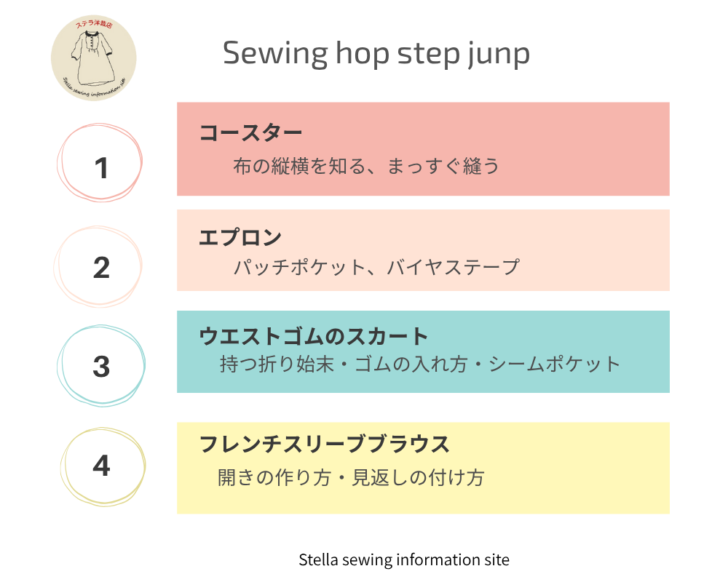Click the dress illustration in logo
The width and height of the screenshot is (728, 582).
tap(93, 58)
